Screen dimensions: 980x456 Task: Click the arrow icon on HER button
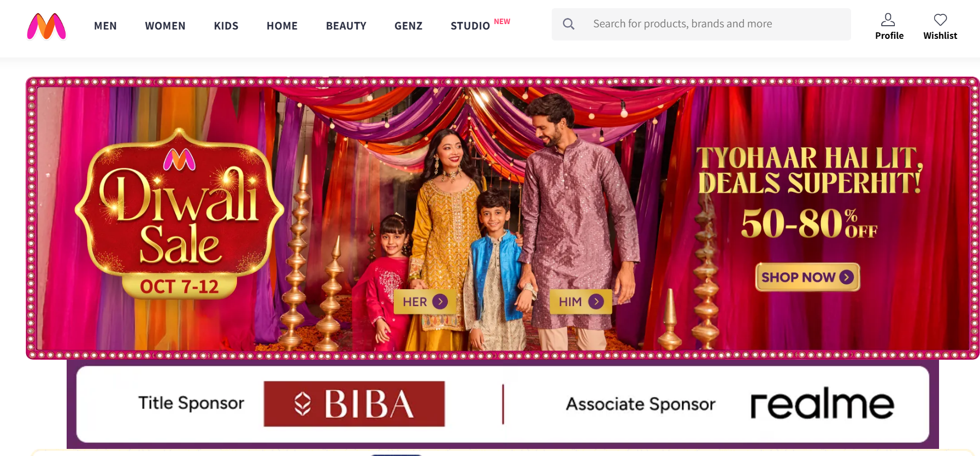click(440, 302)
